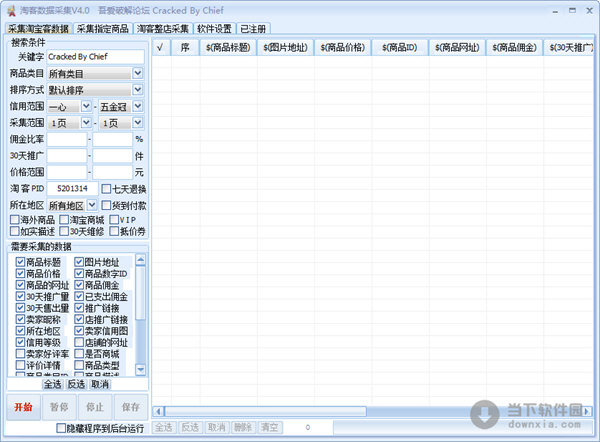Image resolution: width=600 pixels, height=442 pixels.
Task: Open the 采集范围 starting page dropdown
Action: 86,122
